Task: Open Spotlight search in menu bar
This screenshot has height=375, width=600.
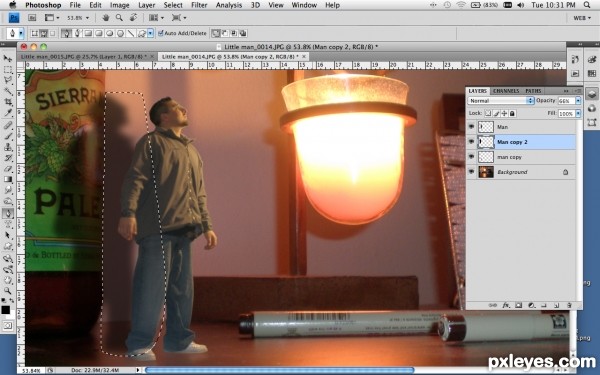Action: tap(587, 5)
